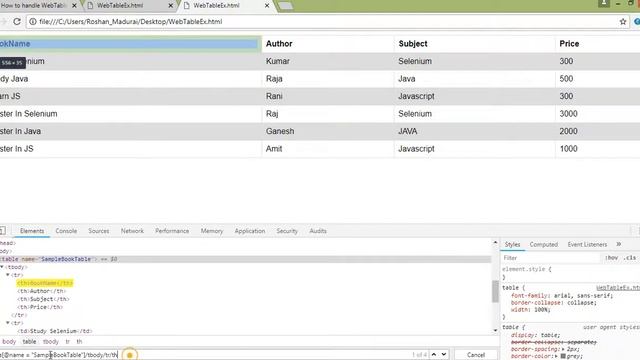Go to next search result arrow
This screenshot has height=360, width=640.
(x=444, y=355)
